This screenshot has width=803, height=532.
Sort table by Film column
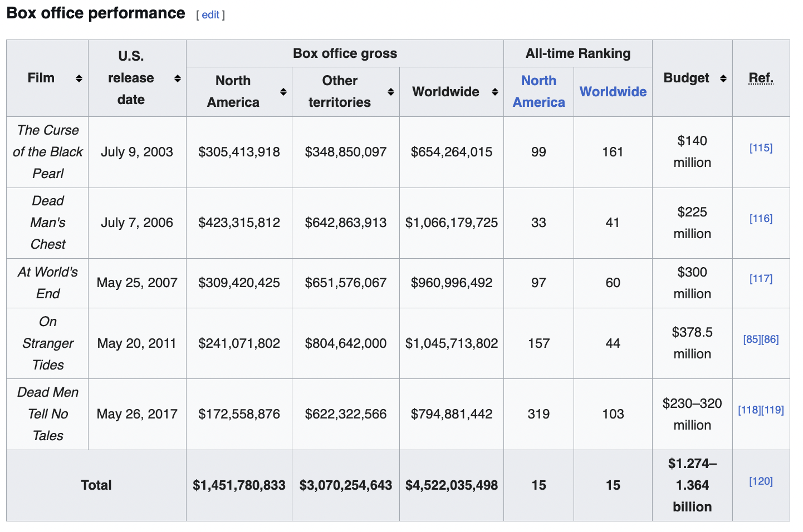click(x=79, y=78)
